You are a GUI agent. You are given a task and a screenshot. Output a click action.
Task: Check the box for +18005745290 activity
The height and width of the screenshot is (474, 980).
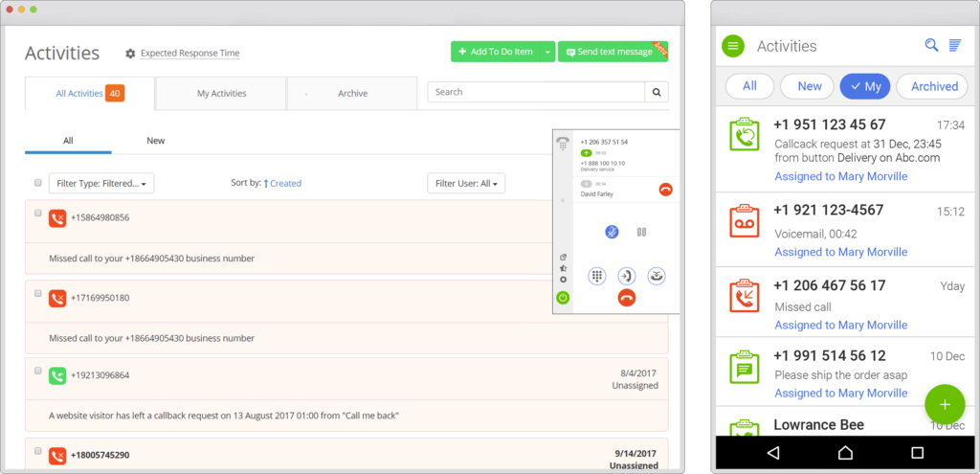click(38, 451)
